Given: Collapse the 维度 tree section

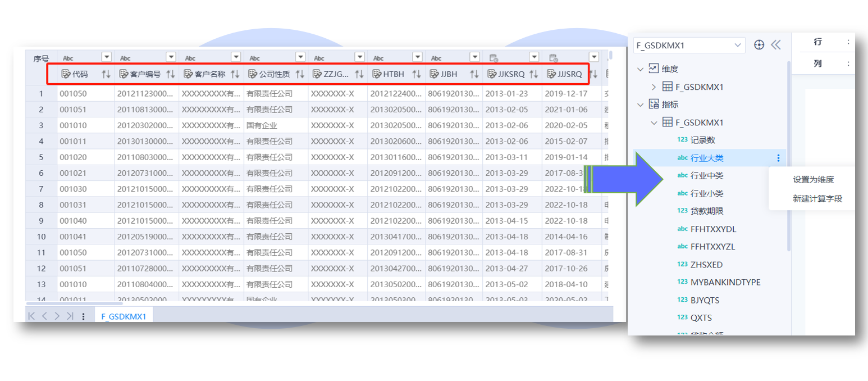Looking at the screenshot, I should pos(640,69).
